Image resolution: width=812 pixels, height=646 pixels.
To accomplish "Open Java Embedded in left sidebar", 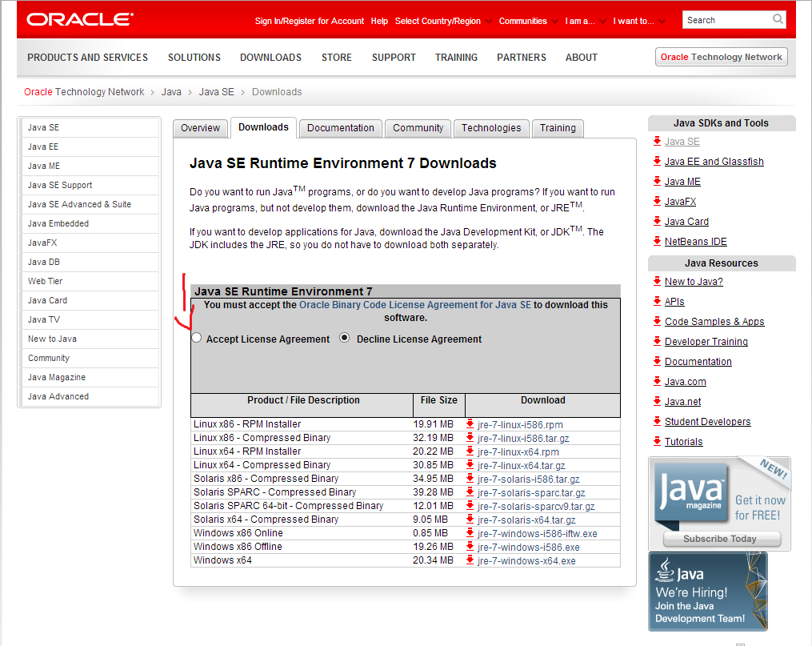I will pos(89,224).
